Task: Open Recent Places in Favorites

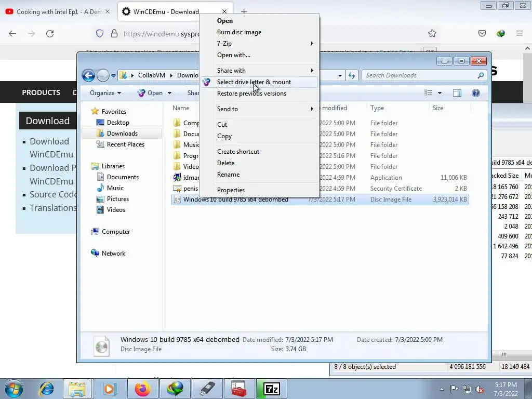Action: 125,144
